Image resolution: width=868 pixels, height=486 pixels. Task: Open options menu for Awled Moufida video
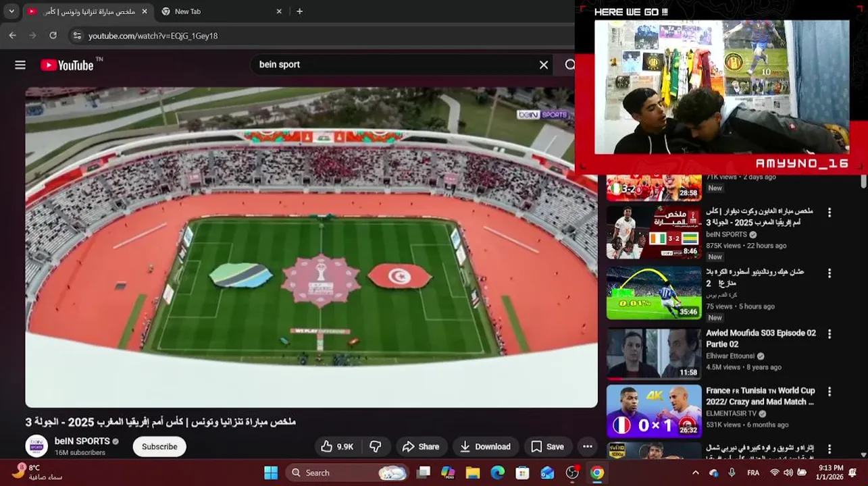click(829, 334)
